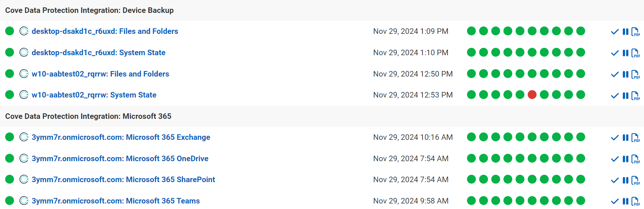644x209 pixels.
Task: Open the w10-aabtest02 System State link
Action: coord(94,95)
